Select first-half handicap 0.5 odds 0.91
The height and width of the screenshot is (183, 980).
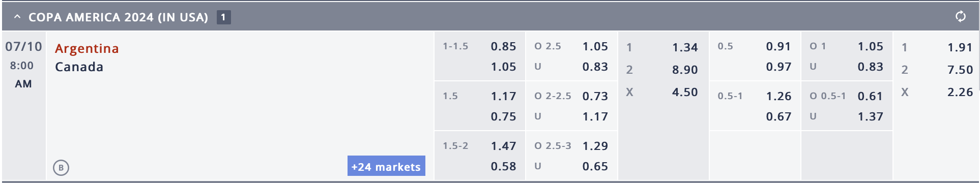tap(779, 46)
